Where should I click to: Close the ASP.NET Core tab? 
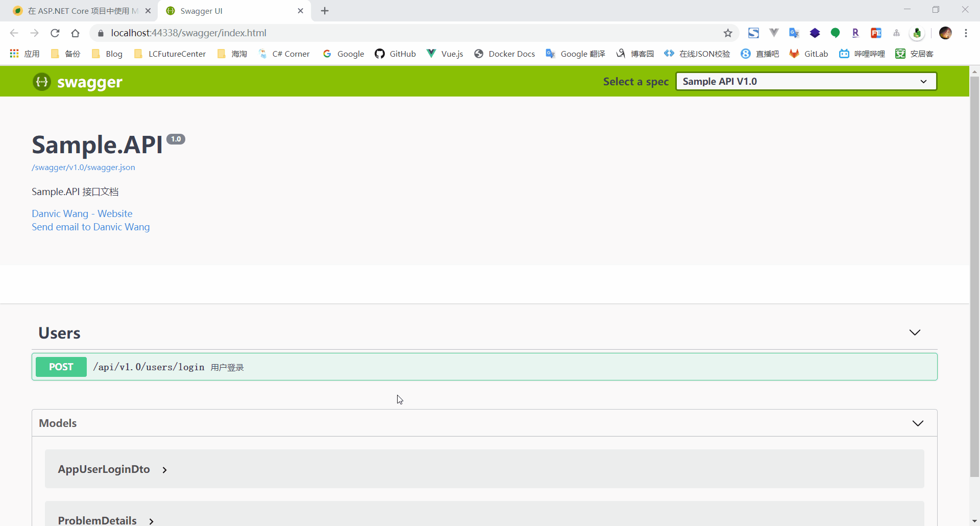[148, 11]
